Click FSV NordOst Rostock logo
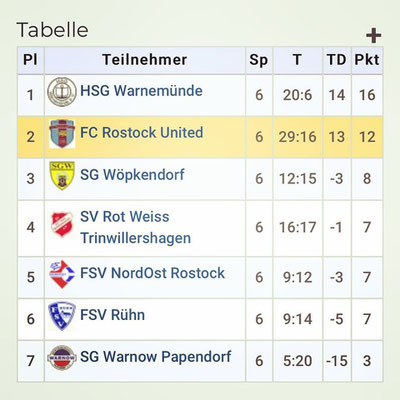The image size is (400, 400). coord(62,274)
